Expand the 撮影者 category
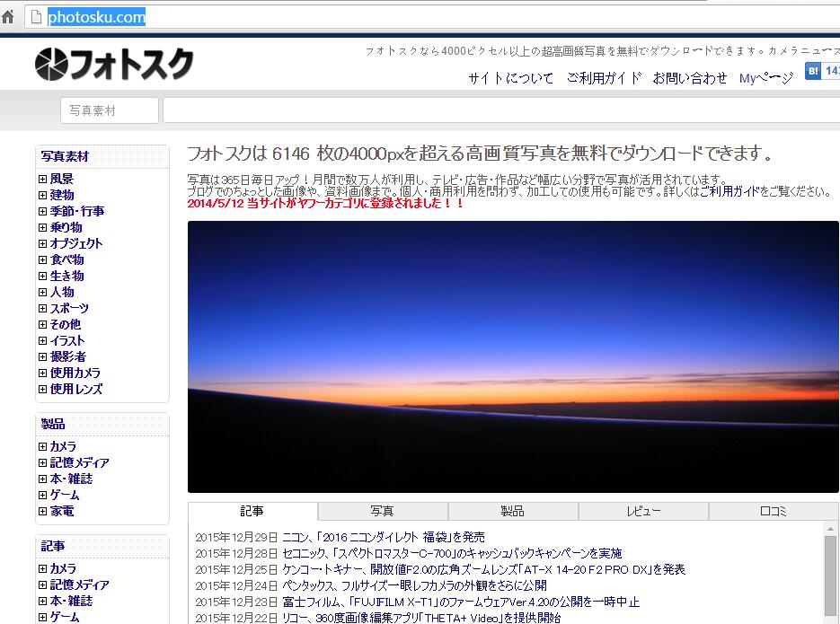This screenshot has width=840, height=624. 43,356
